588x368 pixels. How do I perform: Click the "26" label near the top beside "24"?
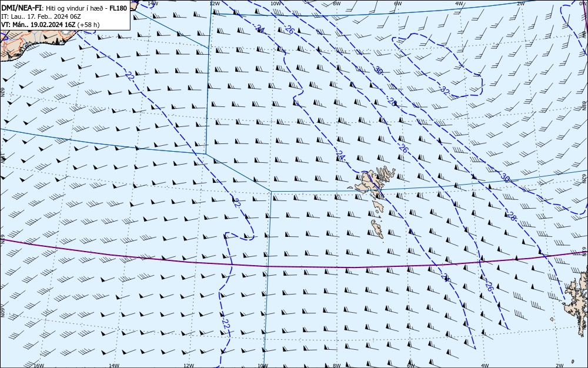click(x=289, y=30)
